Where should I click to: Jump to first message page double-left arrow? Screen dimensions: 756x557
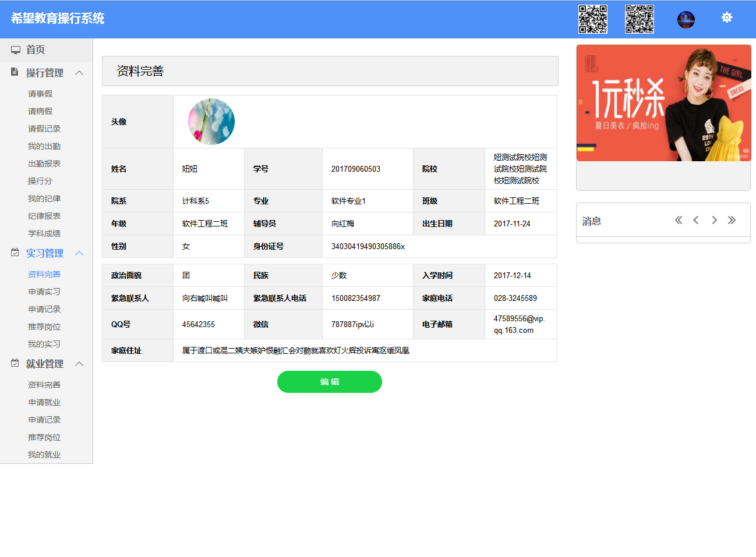tap(678, 220)
